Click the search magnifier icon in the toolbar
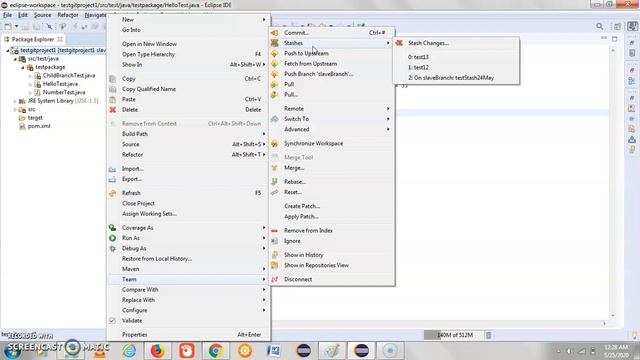The width and height of the screenshot is (640, 360). (599, 27)
